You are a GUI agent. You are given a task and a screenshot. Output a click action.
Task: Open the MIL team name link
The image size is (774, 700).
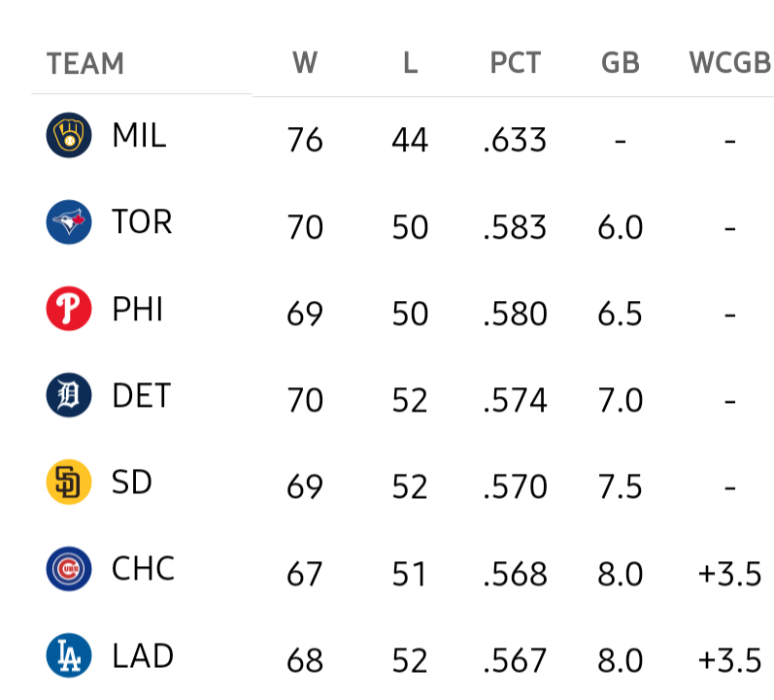tap(139, 136)
